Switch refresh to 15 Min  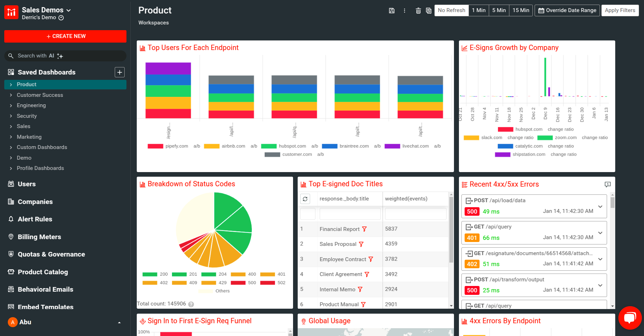(x=521, y=10)
